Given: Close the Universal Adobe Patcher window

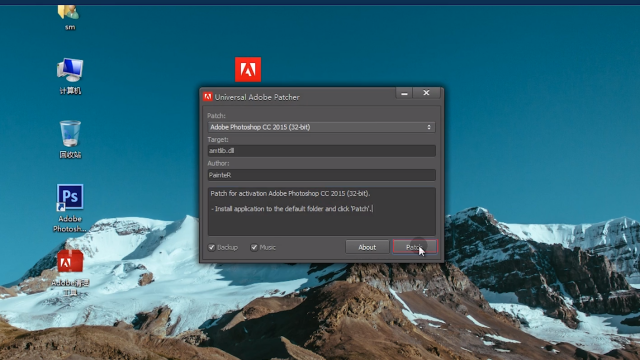Looking at the screenshot, I should (426, 93).
